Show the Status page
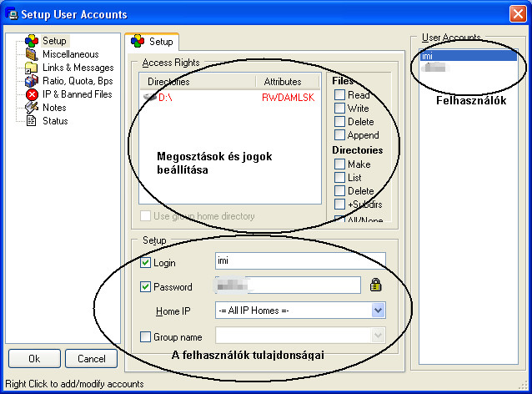 [x=55, y=121]
